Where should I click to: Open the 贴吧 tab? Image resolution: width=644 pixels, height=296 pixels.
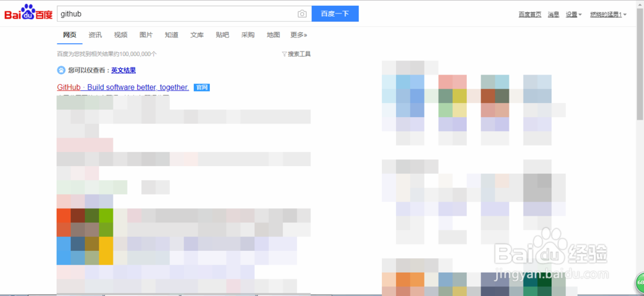point(223,35)
